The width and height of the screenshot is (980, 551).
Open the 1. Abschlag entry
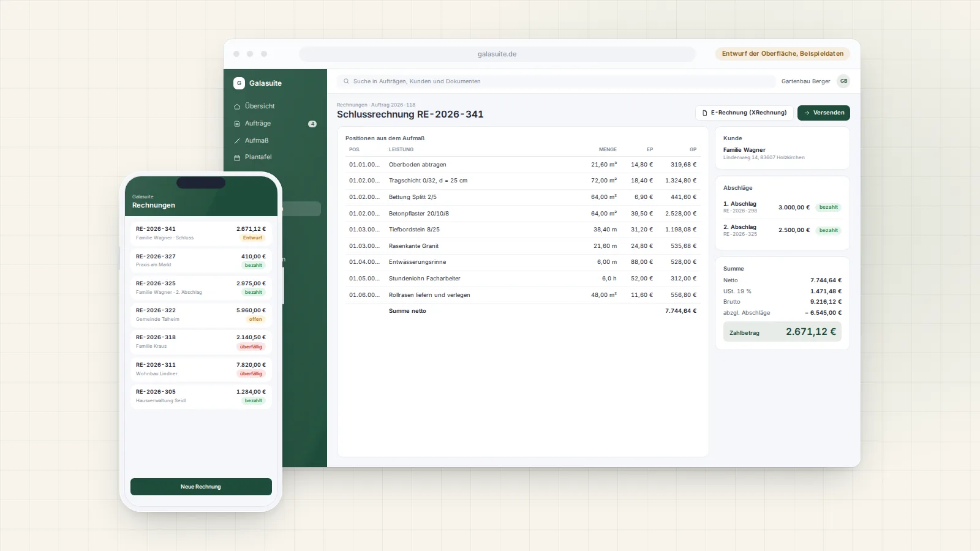pos(782,207)
